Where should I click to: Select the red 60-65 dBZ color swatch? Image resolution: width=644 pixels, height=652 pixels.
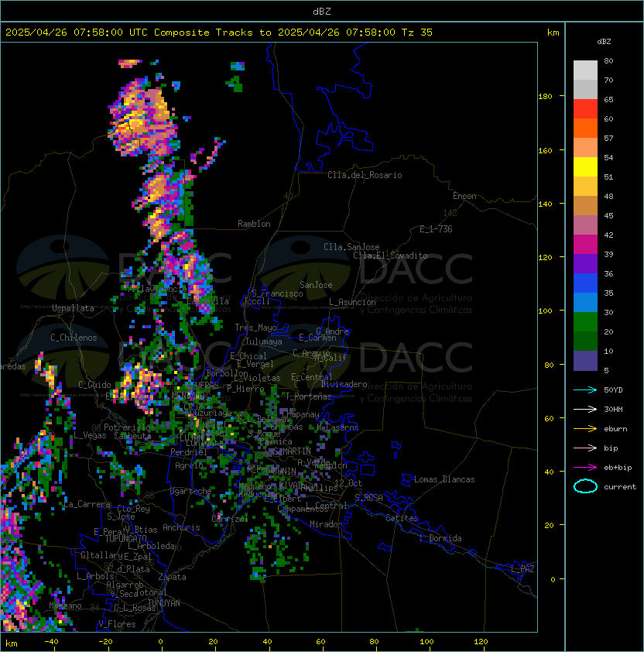pos(585,109)
